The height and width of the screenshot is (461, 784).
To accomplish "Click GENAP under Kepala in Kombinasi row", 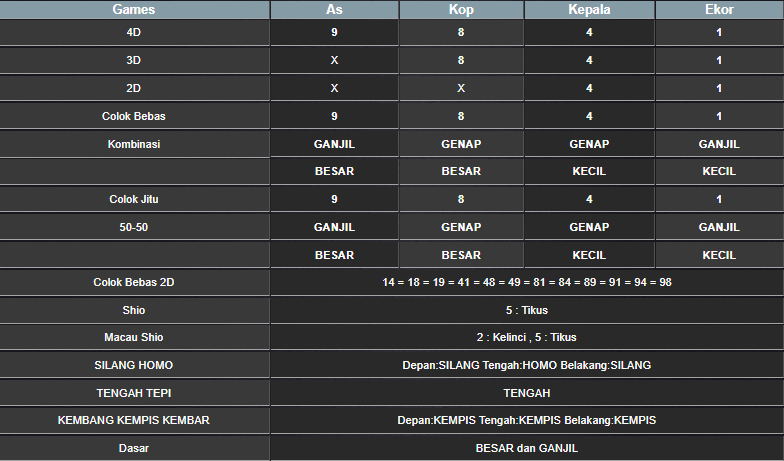I will point(589,144).
